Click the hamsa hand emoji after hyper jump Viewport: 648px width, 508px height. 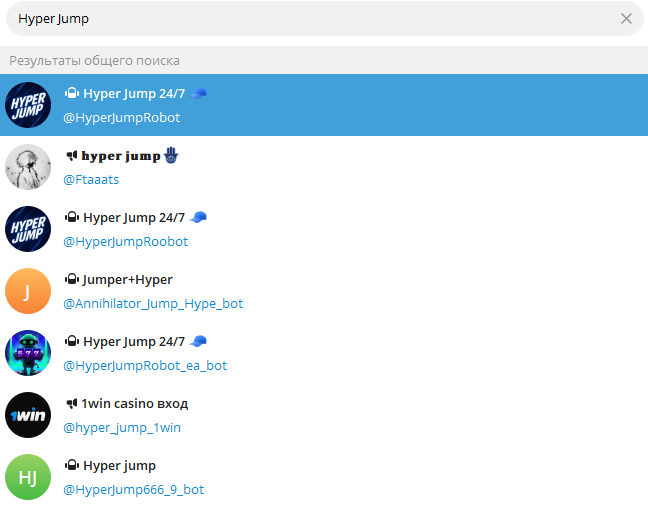click(171, 155)
